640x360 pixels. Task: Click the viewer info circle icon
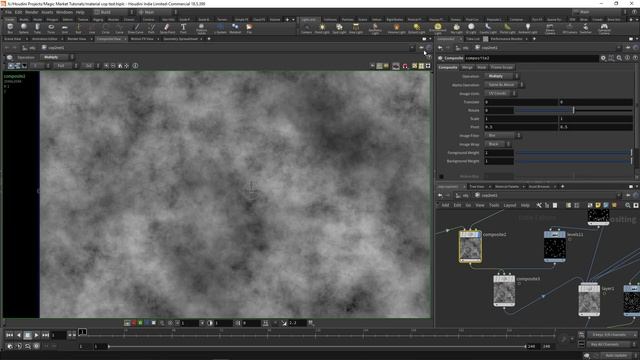136,66
